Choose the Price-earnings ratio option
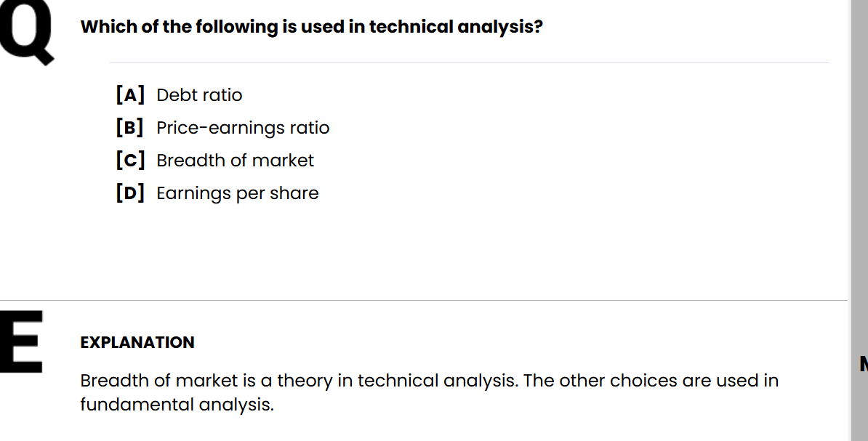This screenshot has height=441, width=868. 243,128
